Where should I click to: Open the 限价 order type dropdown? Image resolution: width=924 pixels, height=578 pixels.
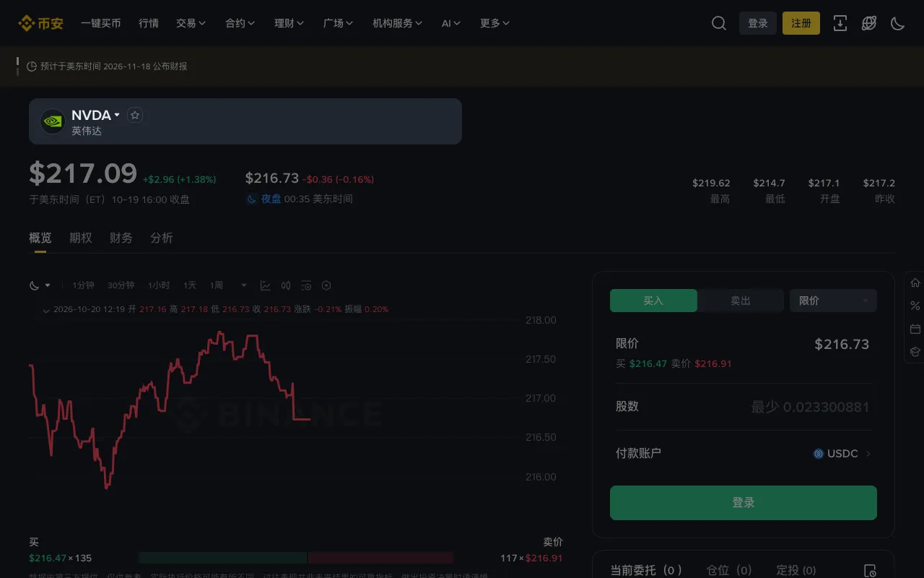pyautogui.click(x=833, y=301)
